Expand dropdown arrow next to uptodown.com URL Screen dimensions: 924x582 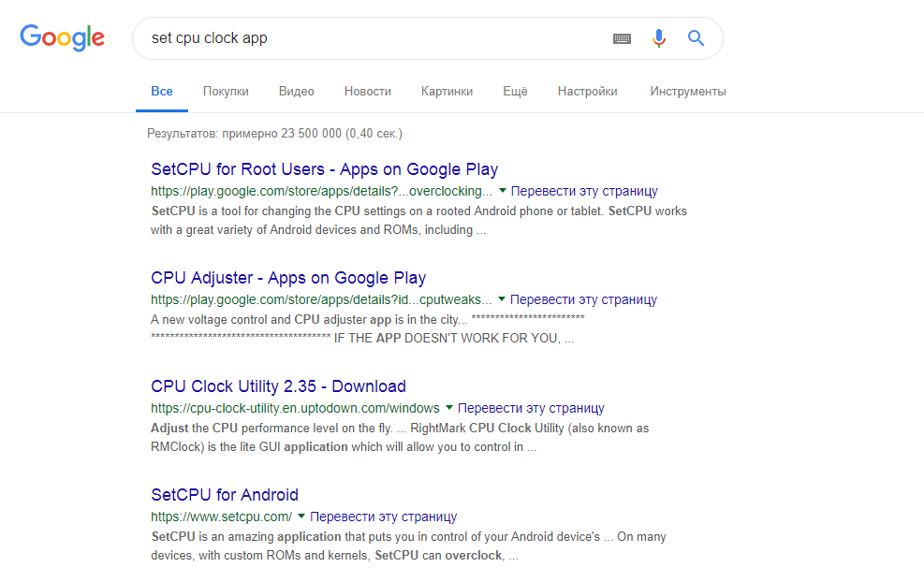coord(449,407)
